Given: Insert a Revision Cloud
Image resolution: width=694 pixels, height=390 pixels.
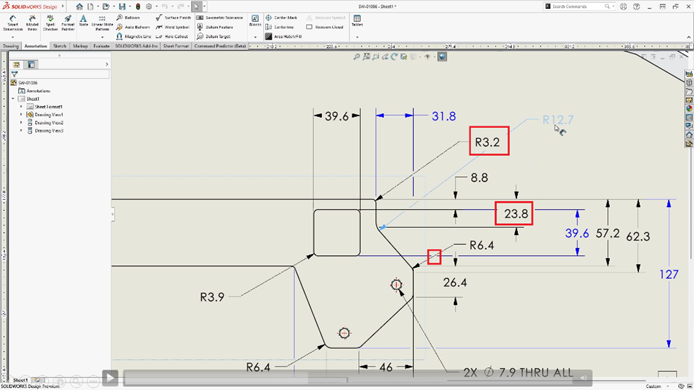Looking at the screenshot, I should point(325,27).
